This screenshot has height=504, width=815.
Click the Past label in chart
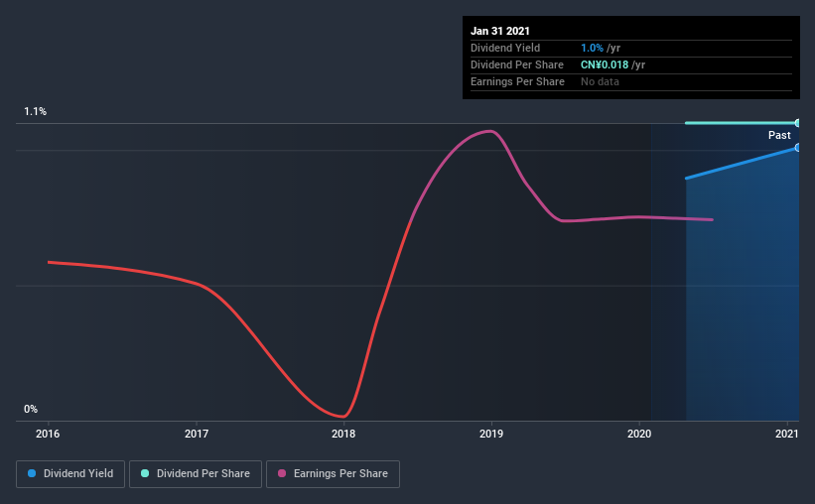[779, 135]
